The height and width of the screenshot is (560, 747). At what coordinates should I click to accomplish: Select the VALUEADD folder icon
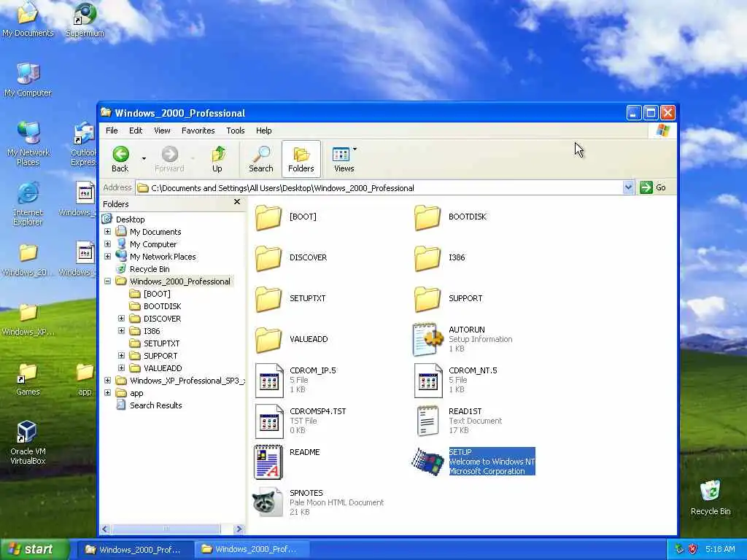coord(268,341)
